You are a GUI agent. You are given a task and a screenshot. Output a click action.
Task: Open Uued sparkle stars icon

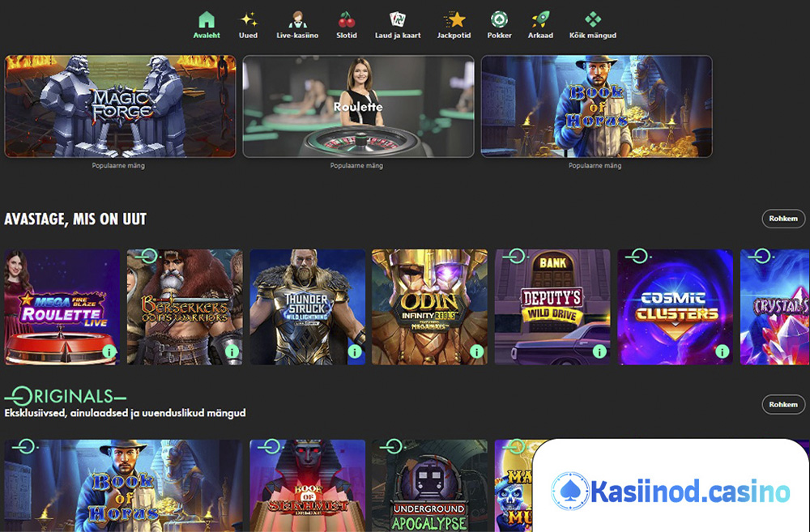249,19
